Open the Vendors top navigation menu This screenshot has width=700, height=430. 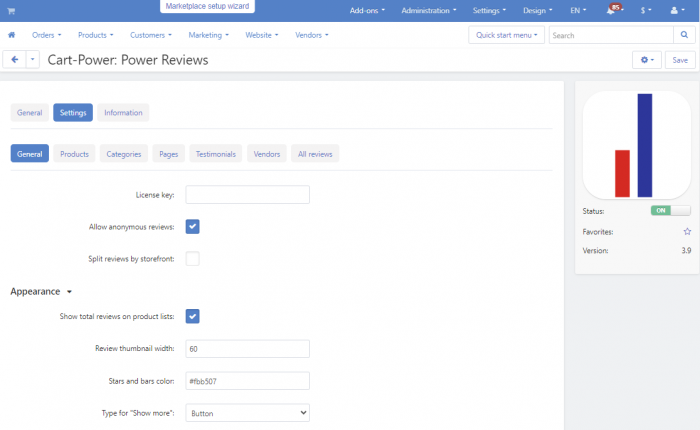312,35
